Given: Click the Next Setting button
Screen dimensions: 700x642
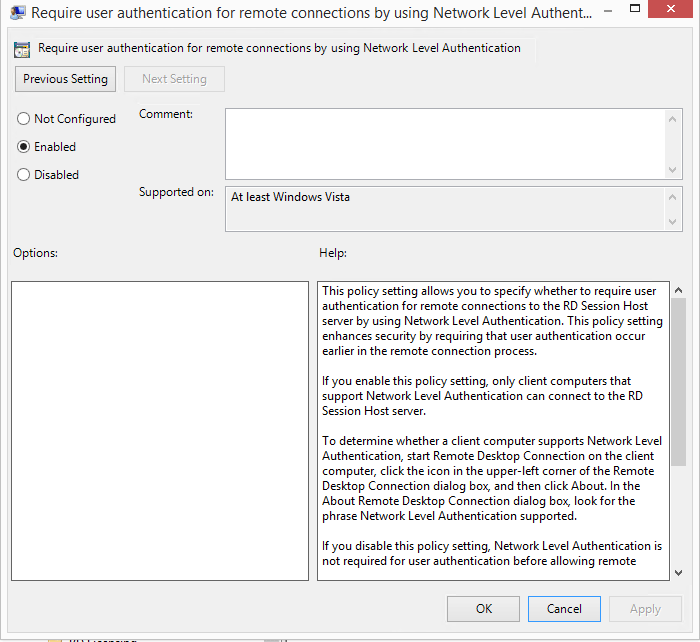Looking at the screenshot, I should pyautogui.click(x=174, y=79).
